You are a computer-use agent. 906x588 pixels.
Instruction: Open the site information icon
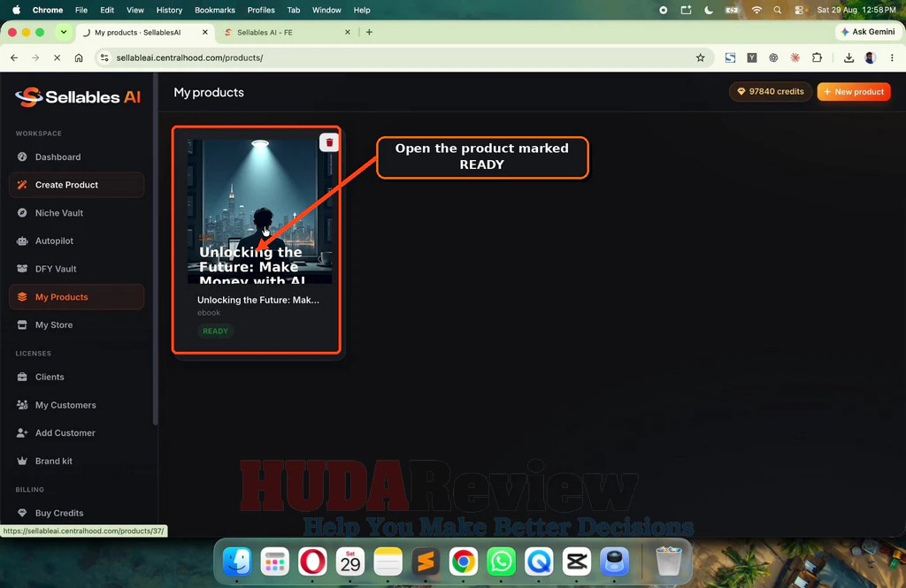[104, 57]
